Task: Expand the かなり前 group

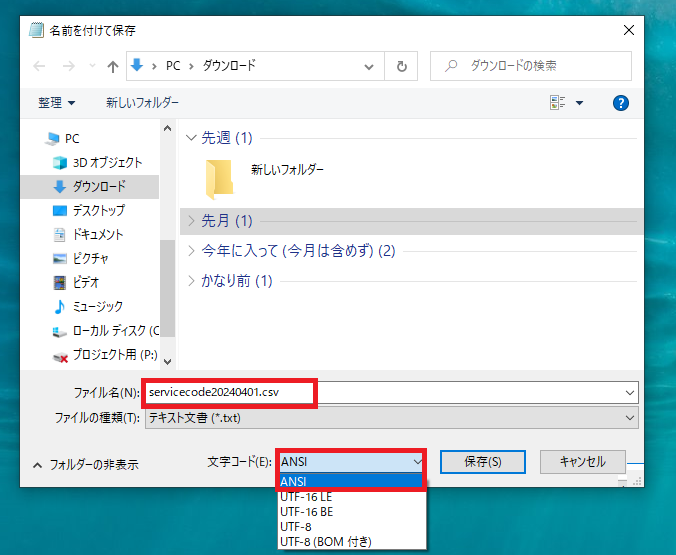Action: [191, 281]
